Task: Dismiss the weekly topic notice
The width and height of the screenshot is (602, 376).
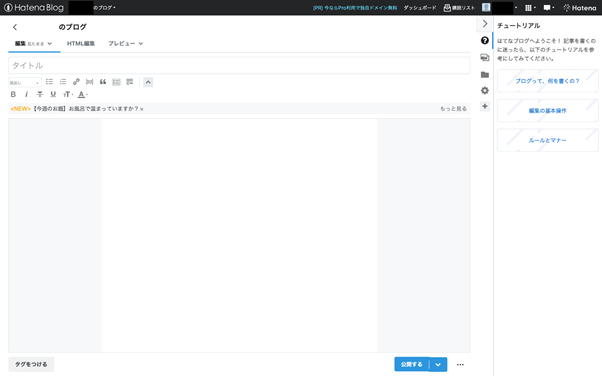Action: click(x=142, y=109)
